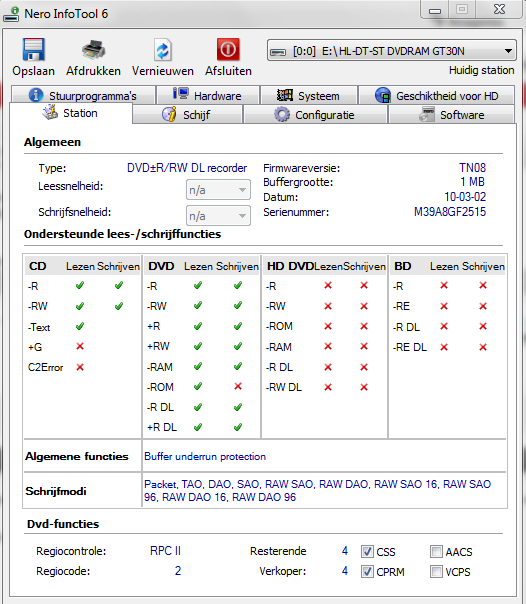Click the red Afsluiten power icon
The height and width of the screenshot is (604, 526).
[x=228, y=49]
